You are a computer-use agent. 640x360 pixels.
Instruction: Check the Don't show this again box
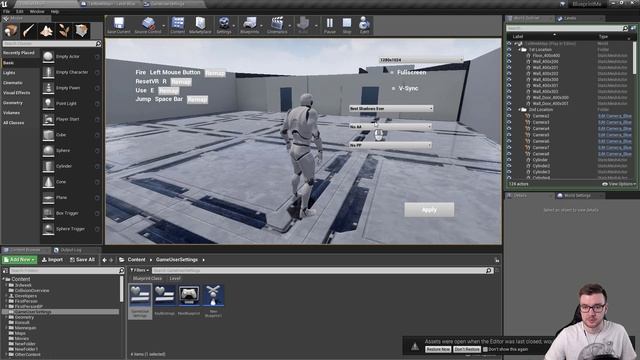[485, 349]
